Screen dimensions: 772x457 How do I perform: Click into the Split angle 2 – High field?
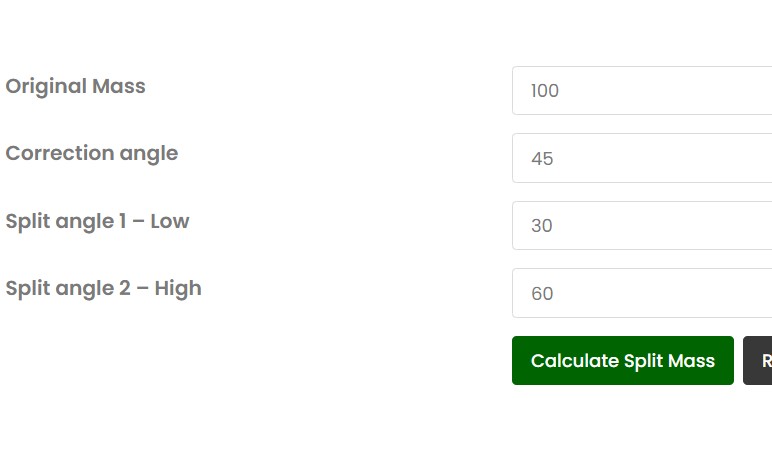[640, 293]
